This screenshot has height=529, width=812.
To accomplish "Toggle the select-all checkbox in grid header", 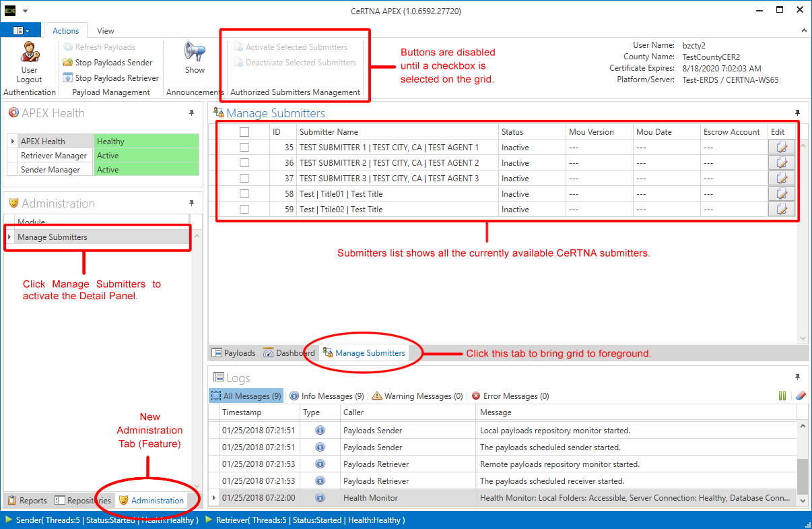I will (x=244, y=132).
